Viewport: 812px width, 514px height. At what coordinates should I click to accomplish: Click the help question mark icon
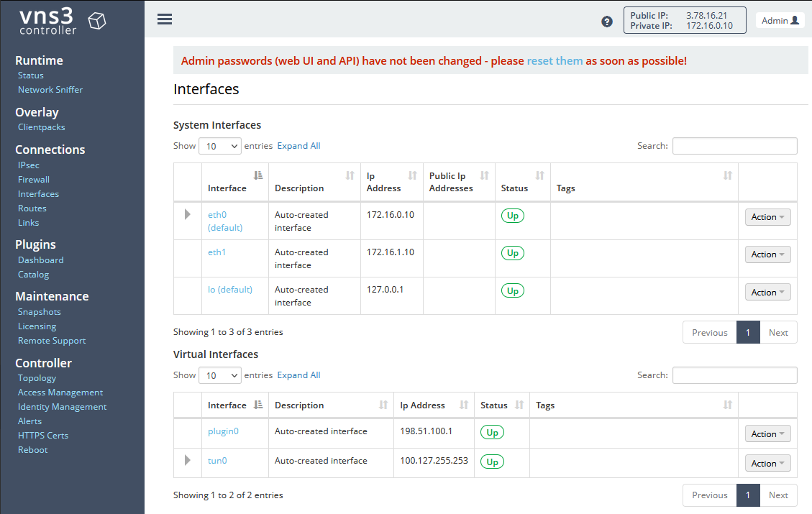pyautogui.click(x=607, y=22)
